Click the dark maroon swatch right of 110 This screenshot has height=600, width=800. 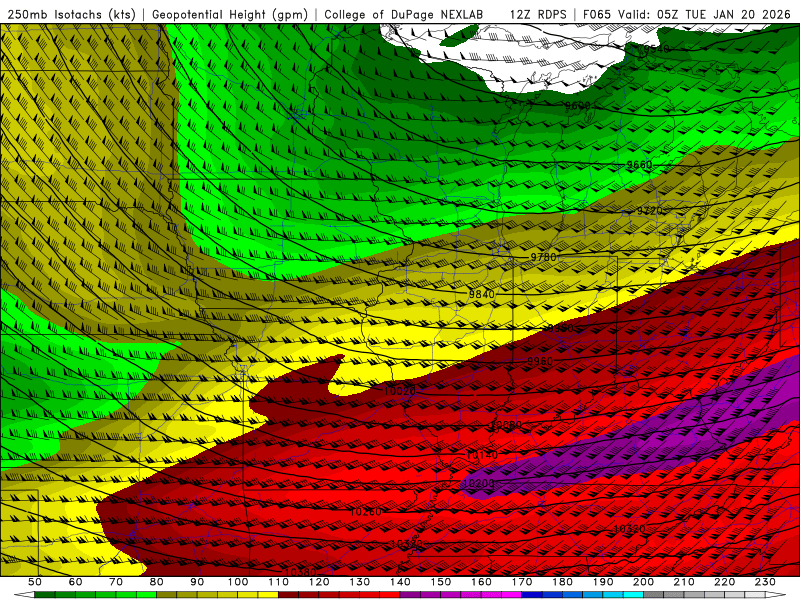(289, 595)
